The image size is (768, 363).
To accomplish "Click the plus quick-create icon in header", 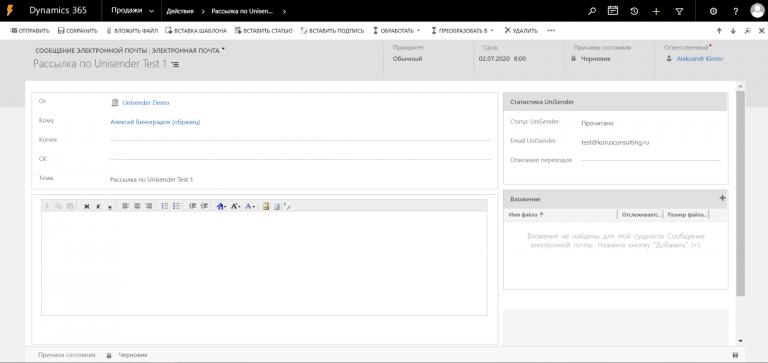I will 657,11.
